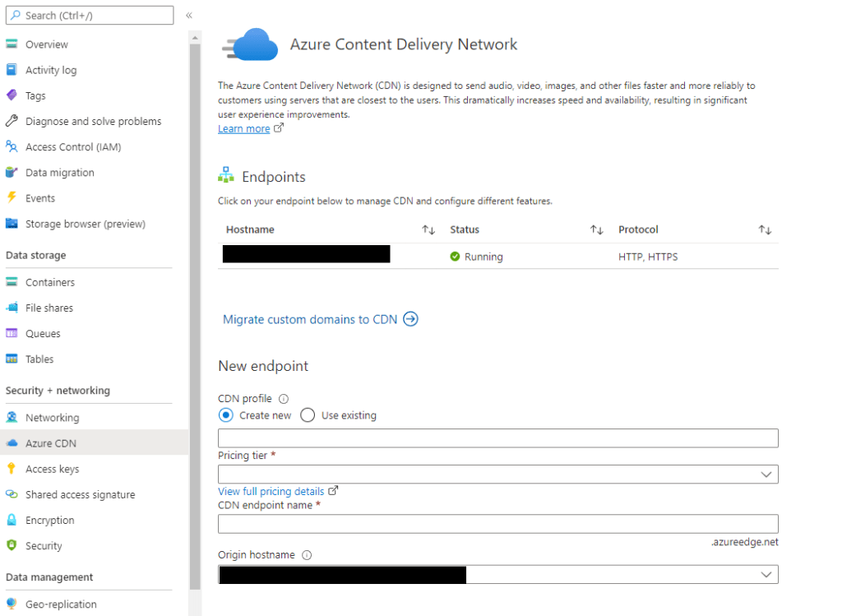The image size is (842, 616).
Task: Click the Access keys key icon
Action: 12,469
